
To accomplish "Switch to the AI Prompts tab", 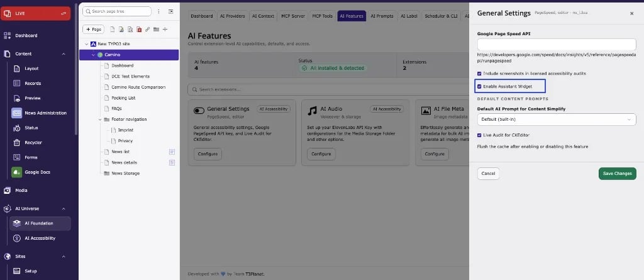I will coord(382,16).
